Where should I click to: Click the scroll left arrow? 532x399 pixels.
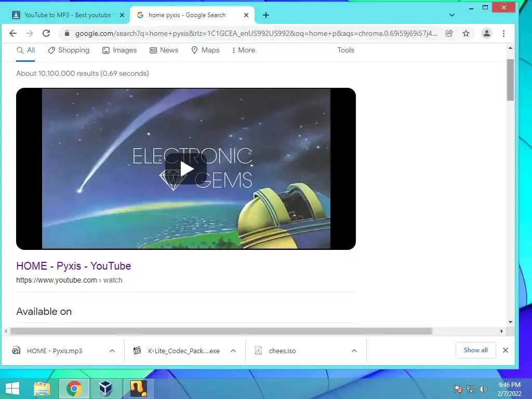(6, 331)
